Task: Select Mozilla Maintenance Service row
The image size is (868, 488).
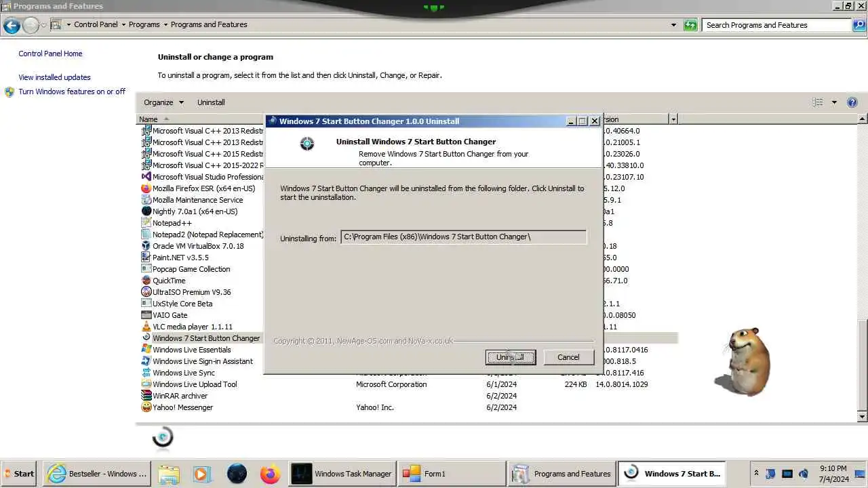Action: (x=197, y=200)
